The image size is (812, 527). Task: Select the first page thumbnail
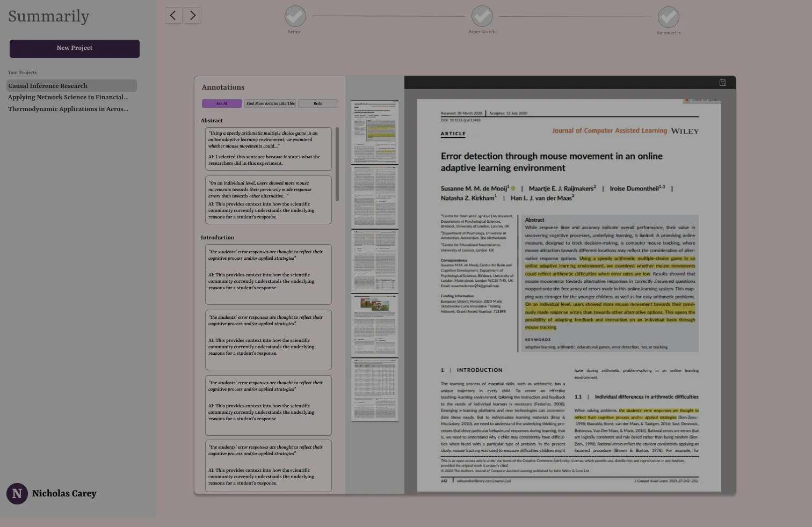point(374,131)
